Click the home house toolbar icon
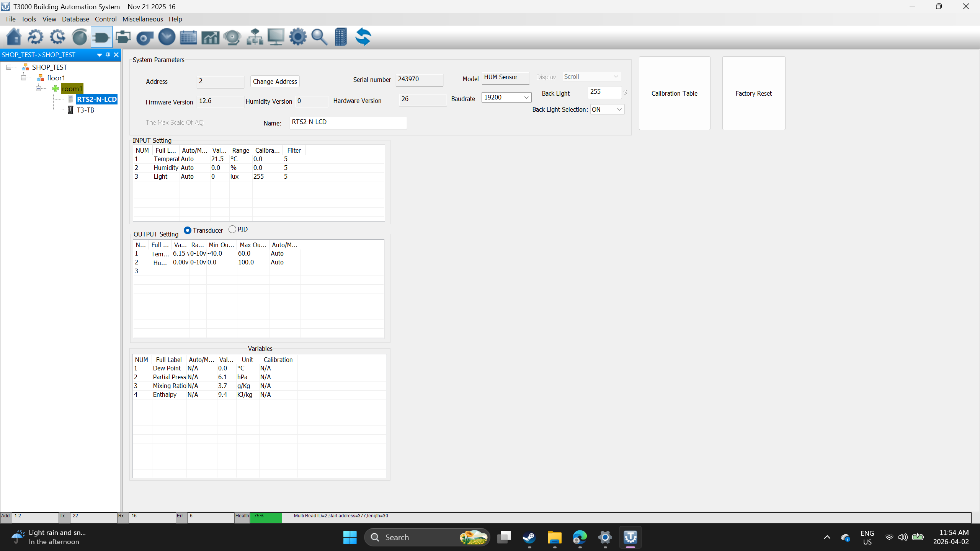This screenshot has width=980, height=551. (14, 37)
